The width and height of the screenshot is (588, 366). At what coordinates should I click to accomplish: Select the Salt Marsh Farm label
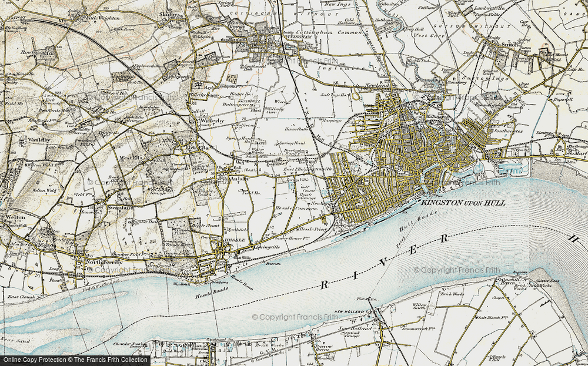click(493, 317)
